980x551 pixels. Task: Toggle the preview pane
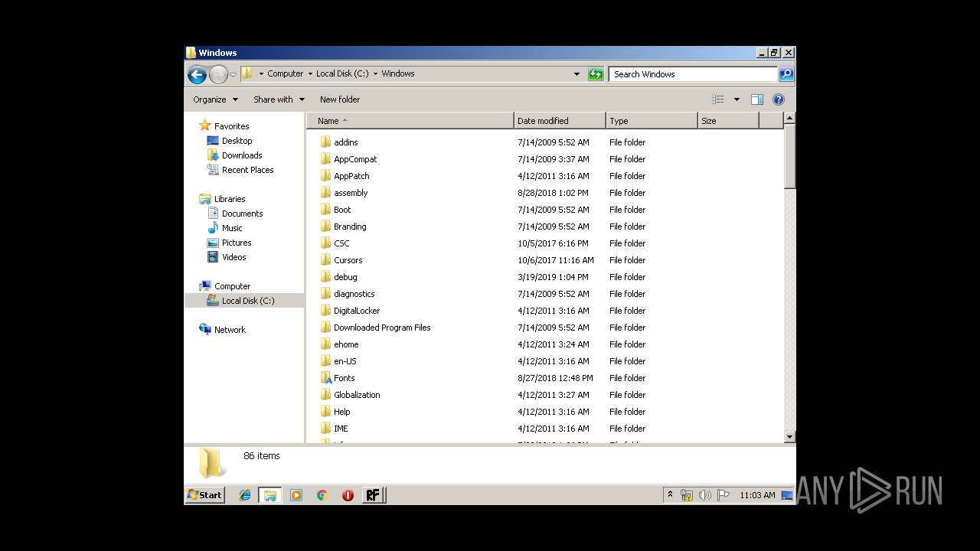[757, 99]
